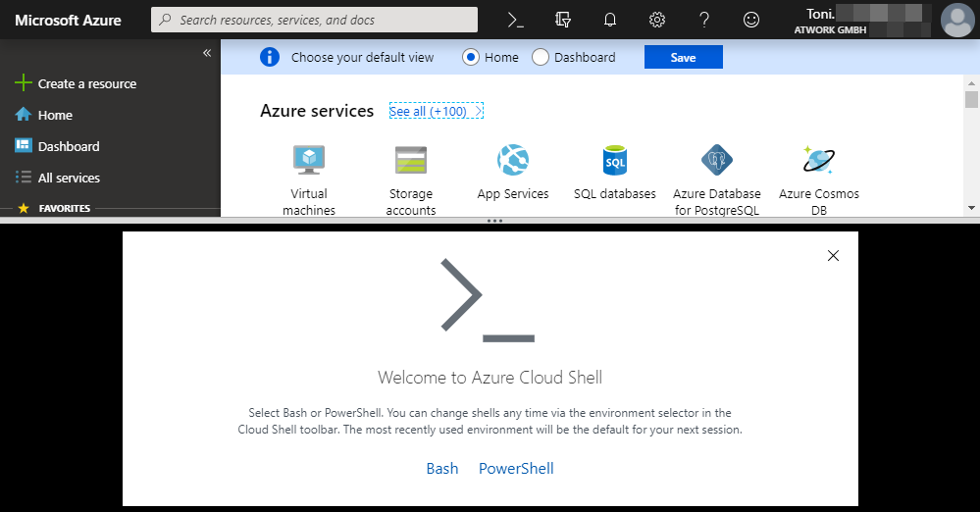980x512 pixels.
Task: Go to All services in sidebar
Action: coord(68,178)
